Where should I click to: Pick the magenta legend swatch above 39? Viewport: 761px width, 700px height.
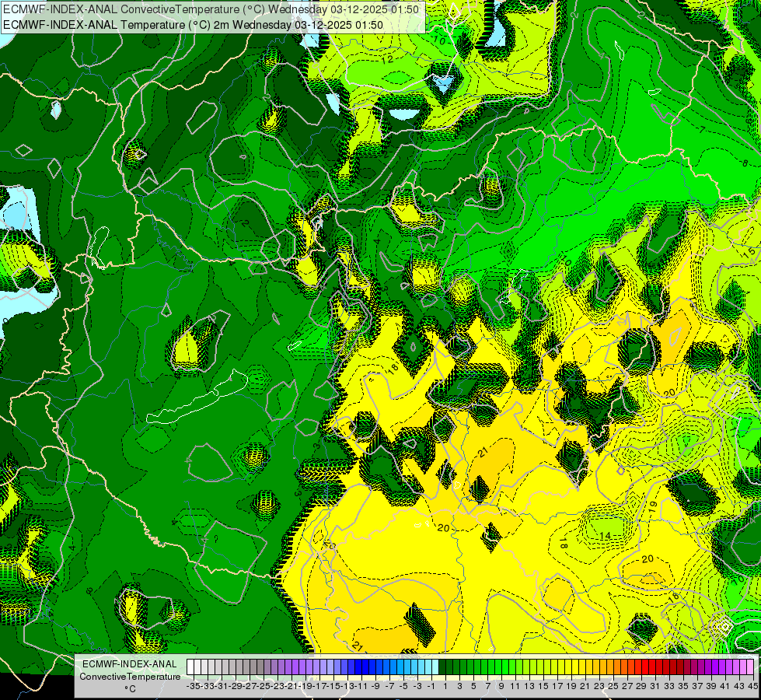coord(708,667)
